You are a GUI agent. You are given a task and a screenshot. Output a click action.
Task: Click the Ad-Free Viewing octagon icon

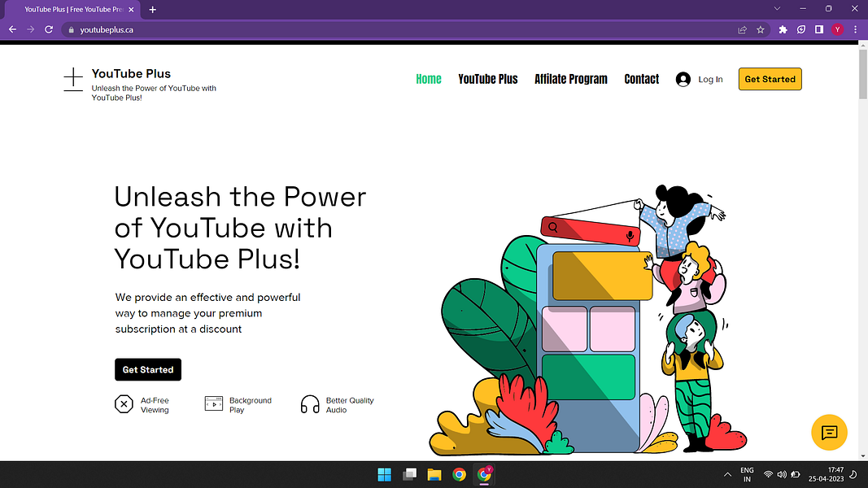(x=124, y=403)
